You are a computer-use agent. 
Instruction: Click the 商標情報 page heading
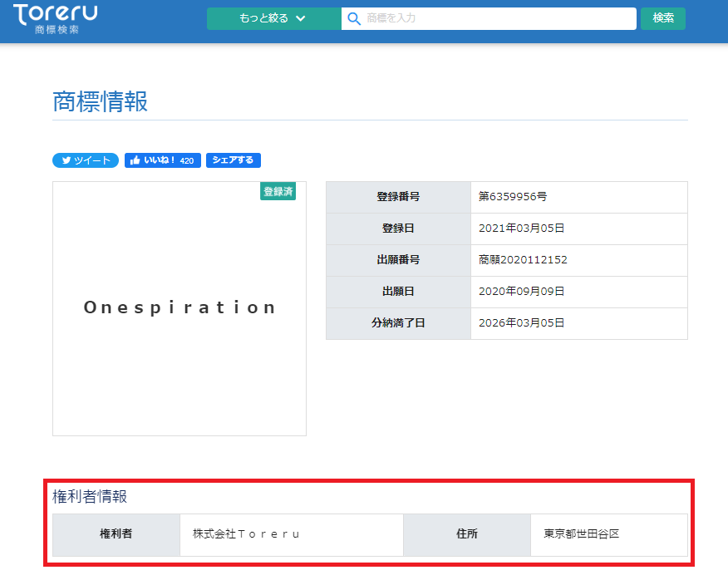[101, 101]
